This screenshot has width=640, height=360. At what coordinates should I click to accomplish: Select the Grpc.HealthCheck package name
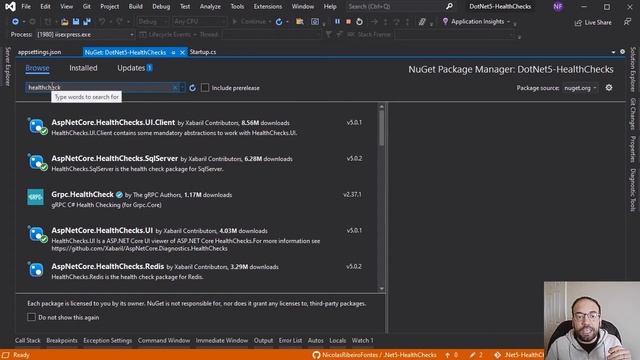(82, 195)
